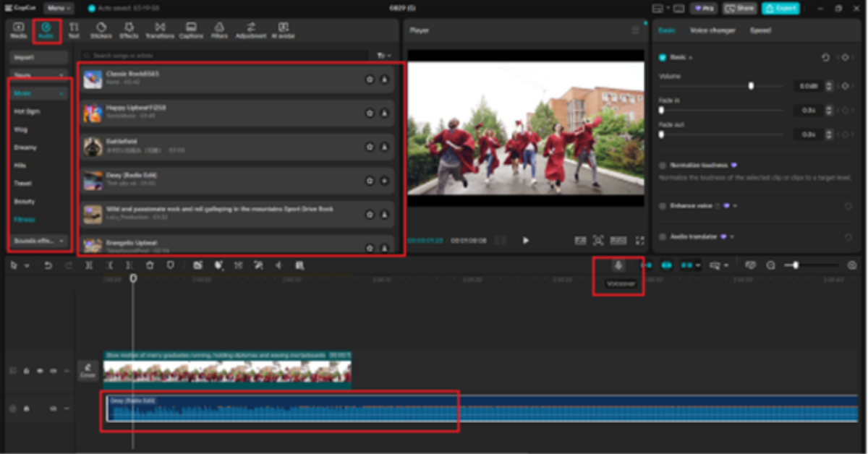
Task: Open the AI avatar panel icon
Action: 281,30
